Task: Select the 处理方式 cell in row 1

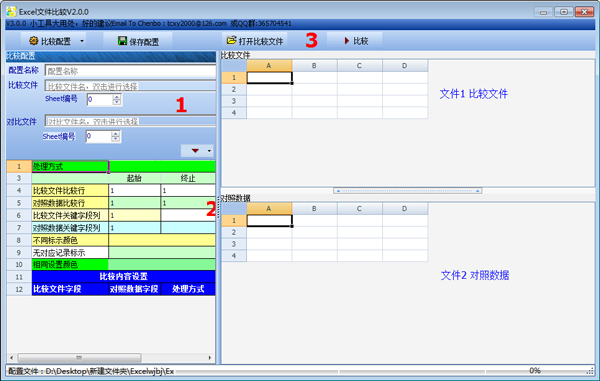Action: (x=70, y=166)
